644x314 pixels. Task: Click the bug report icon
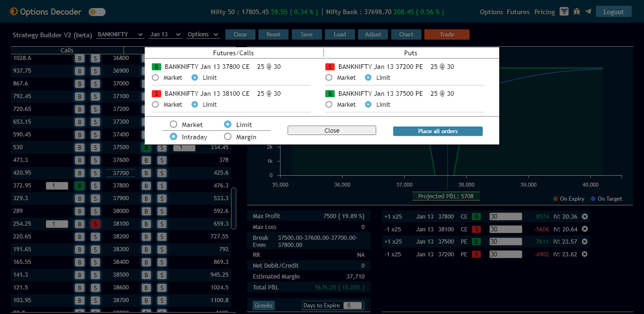[x=577, y=11]
